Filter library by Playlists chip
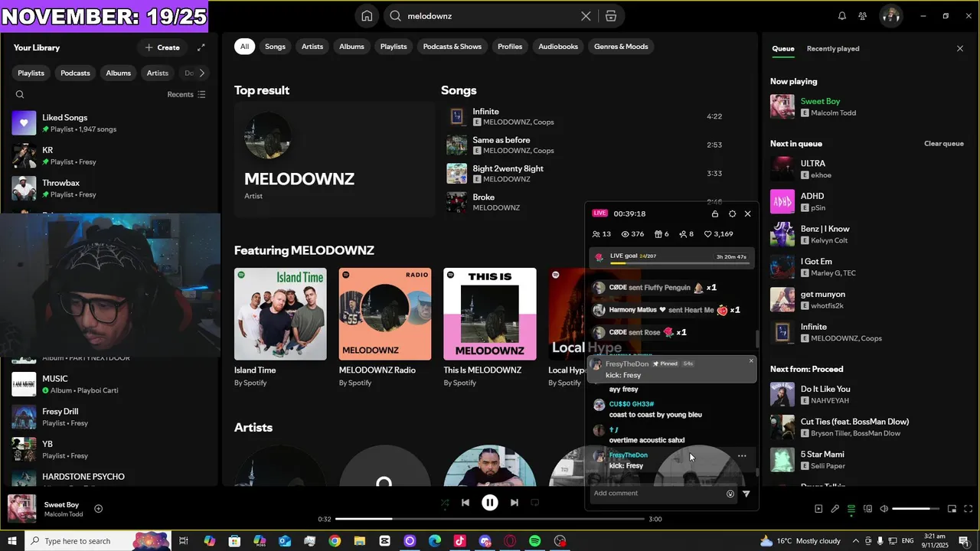Screen dimensions: 980x551 point(31,73)
